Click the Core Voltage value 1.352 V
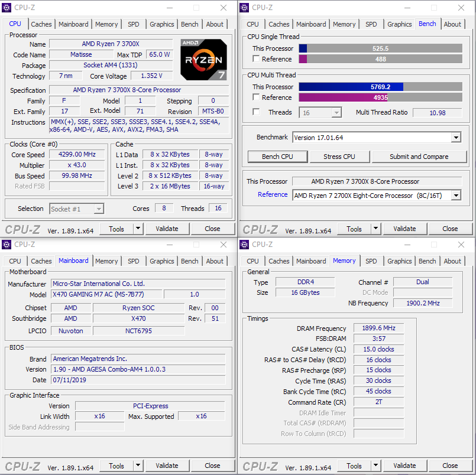Viewport: 476px width, 475px height. [152, 76]
